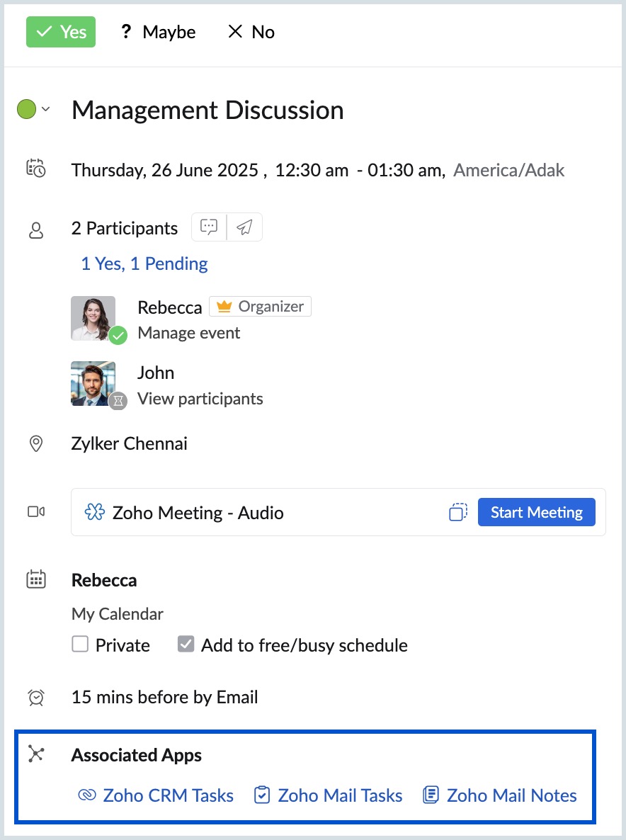Select the Maybe response option
626x840 pixels.
[x=159, y=32]
